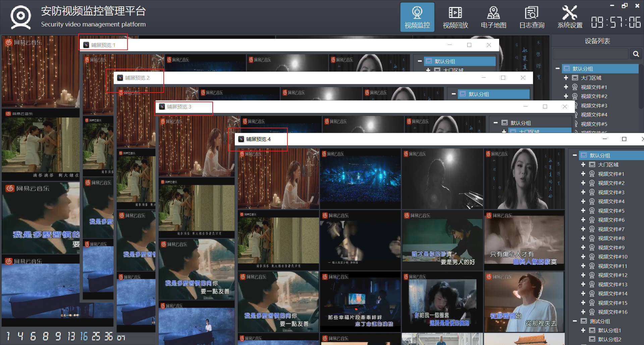Click camera icon of 视频文件#7 in 辅屏预览 4
The image size is (644, 345).
tap(592, 229)
